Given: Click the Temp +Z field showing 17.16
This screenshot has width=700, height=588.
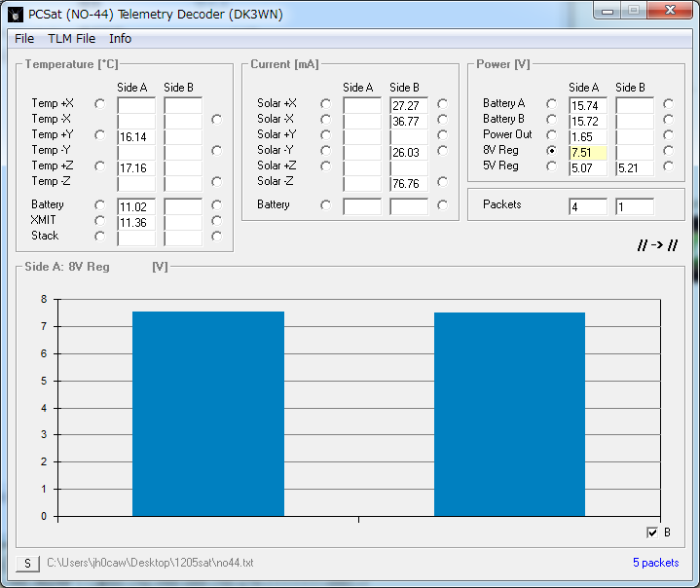Looking at the screenshot, I should tap(136, 168).
